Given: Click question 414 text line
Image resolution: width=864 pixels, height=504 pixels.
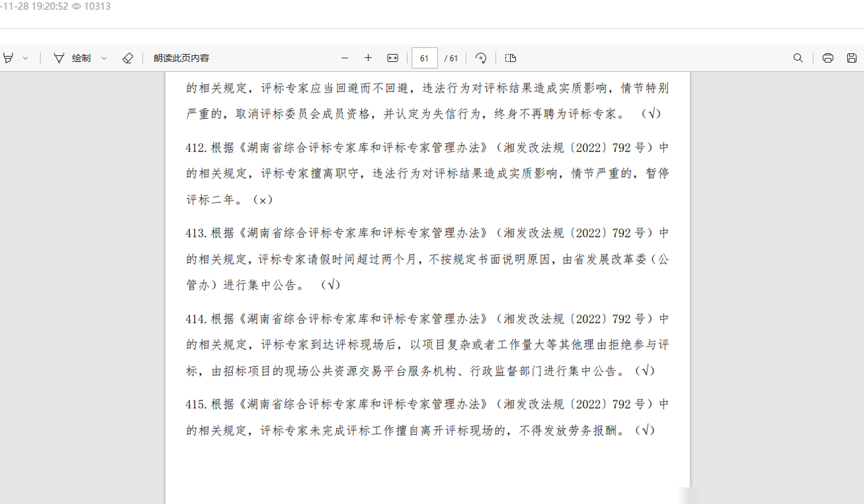Looking at the screenshot, I should pyautogui.click(x=427, y=319).
